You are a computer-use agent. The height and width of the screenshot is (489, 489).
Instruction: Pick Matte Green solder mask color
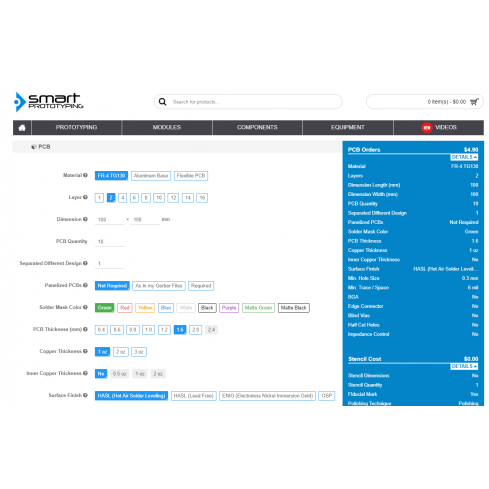coord(258,308)
